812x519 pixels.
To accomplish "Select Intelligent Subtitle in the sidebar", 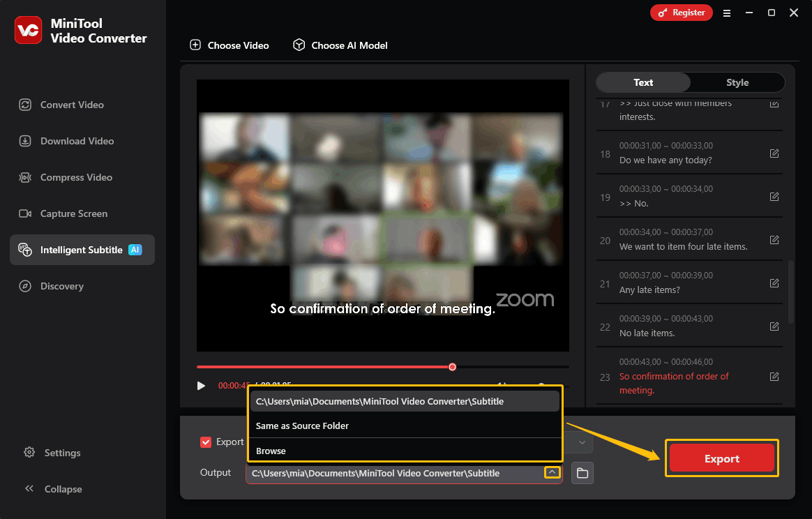I will click(77, 250).
